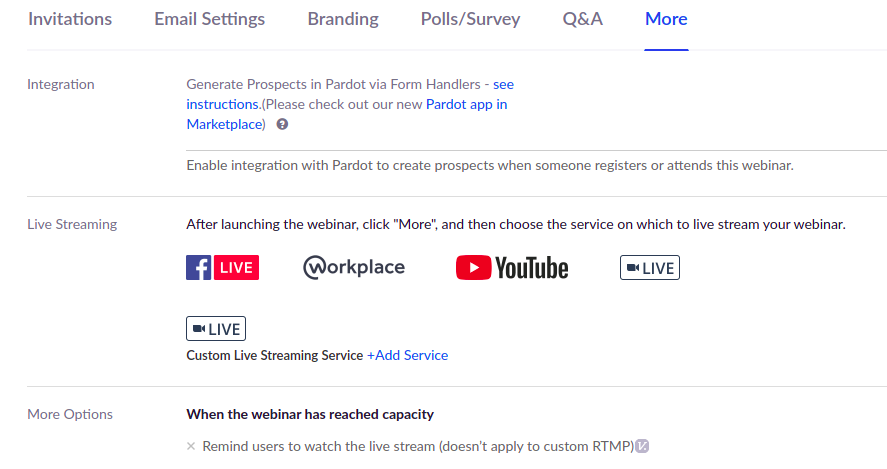Switch to the Invitations tab
The image size is (887, 469).
click(x=70, y=19)
